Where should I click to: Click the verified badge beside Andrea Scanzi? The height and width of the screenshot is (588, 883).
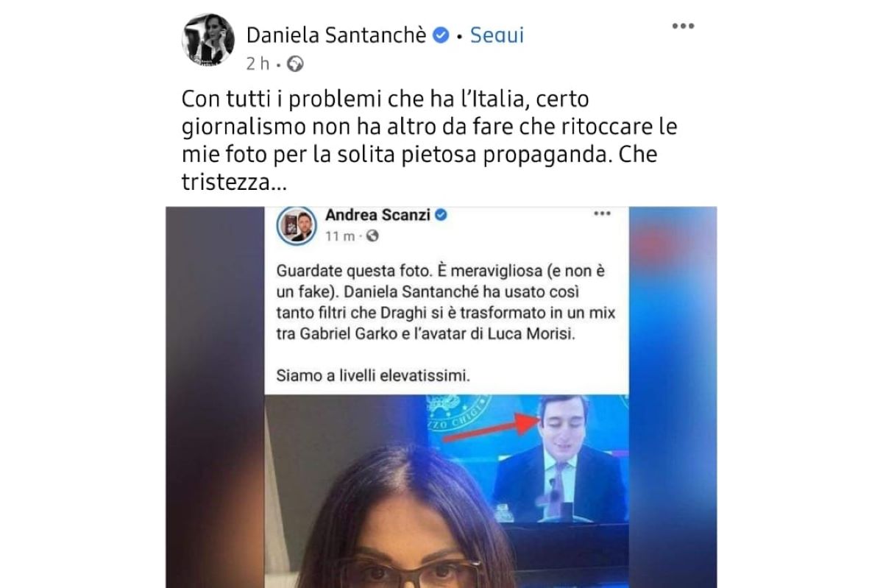click(x=441, y=216)
